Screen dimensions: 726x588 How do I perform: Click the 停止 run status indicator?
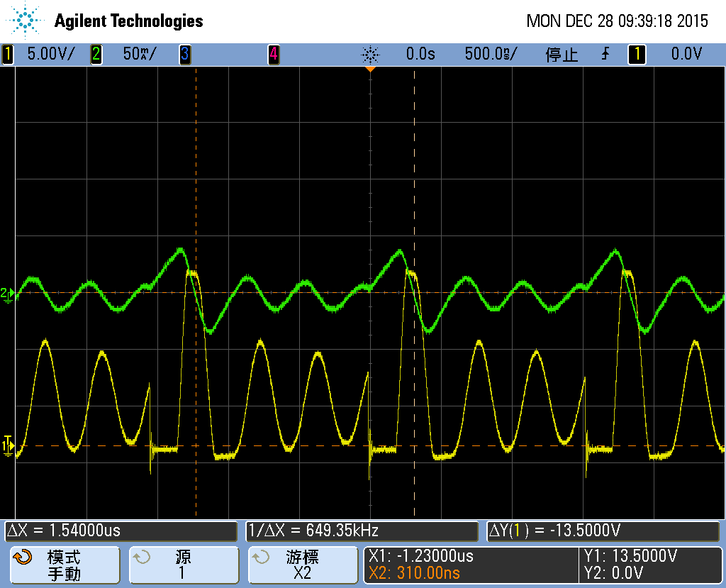tap(562, 55)
